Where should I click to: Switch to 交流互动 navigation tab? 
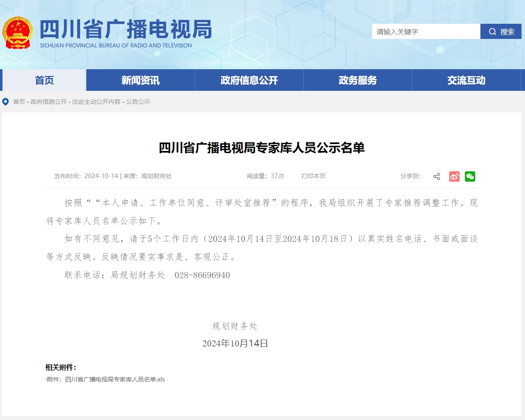point(466,80)
